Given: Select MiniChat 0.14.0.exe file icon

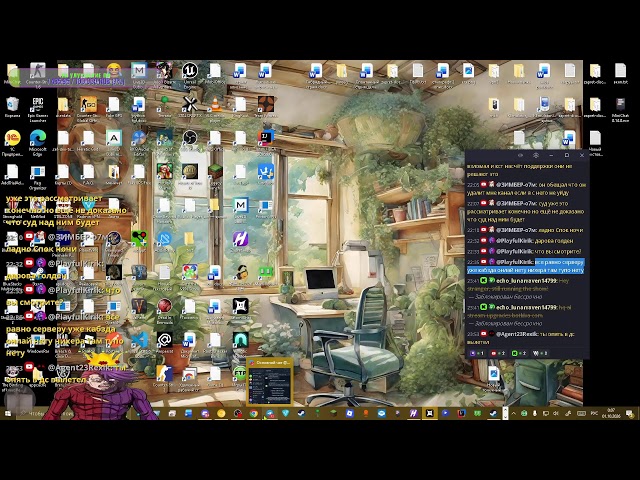Looking at the screenshot, I should click(x=620, y=108).
